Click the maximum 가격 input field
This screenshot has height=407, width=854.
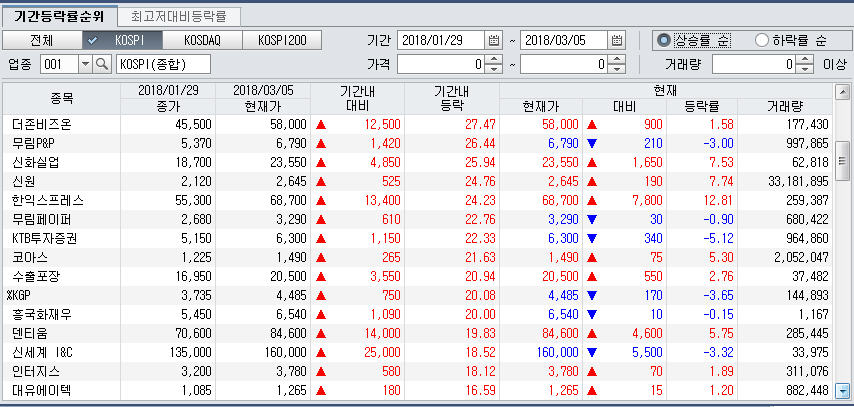(x=564, y=65)
